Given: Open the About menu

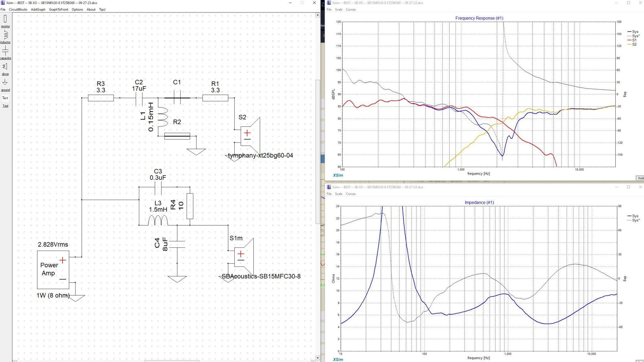Looking at the screenshot, I should pyautogui.click(x=91, y=9).
